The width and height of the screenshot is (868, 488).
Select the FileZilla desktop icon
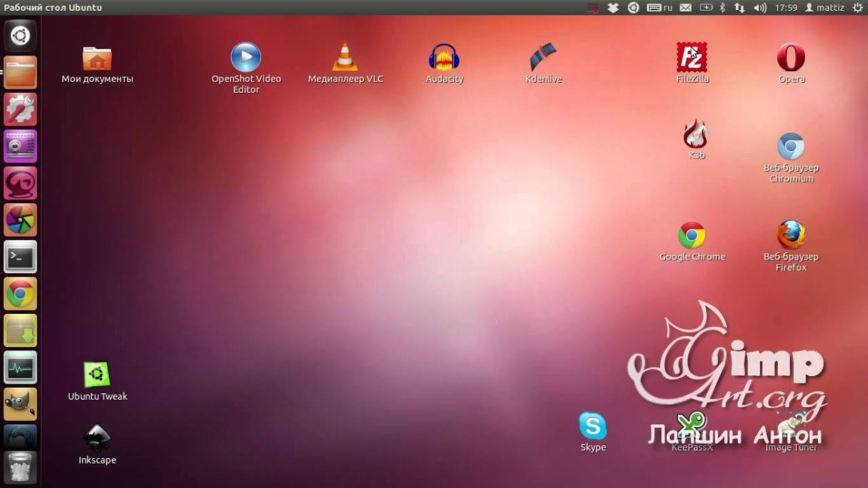click(x=692, y=64)
